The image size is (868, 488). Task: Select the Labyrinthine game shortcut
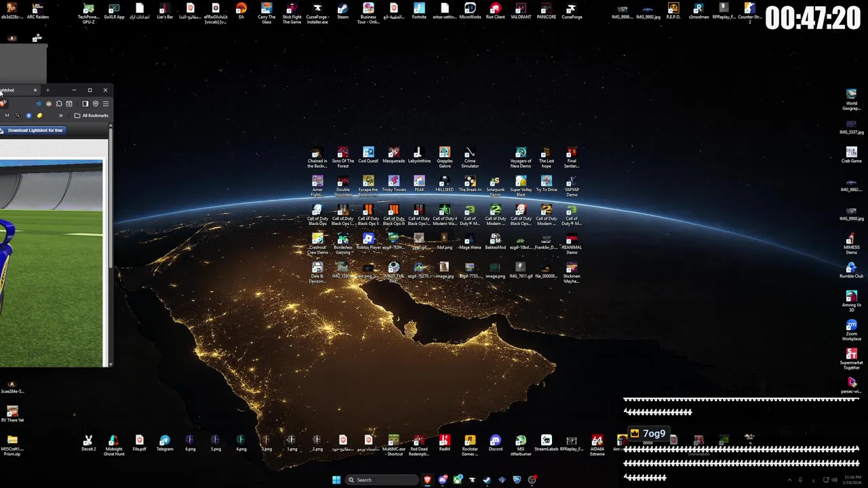(419, 155)
